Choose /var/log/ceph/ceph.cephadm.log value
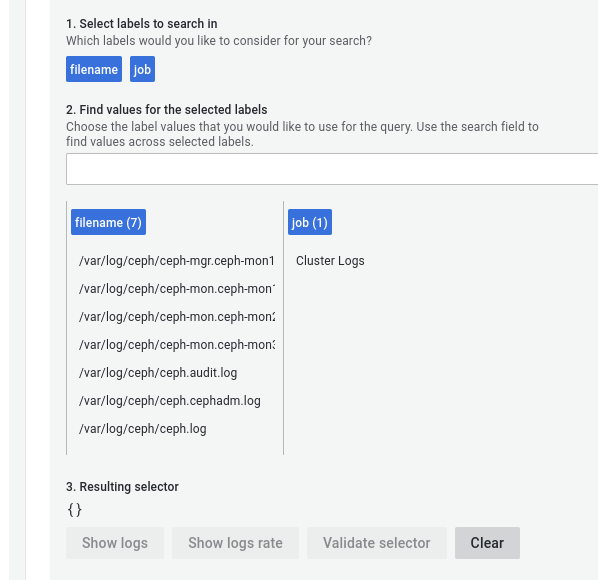Screen dimensions: 598x580 pos(170,401)
